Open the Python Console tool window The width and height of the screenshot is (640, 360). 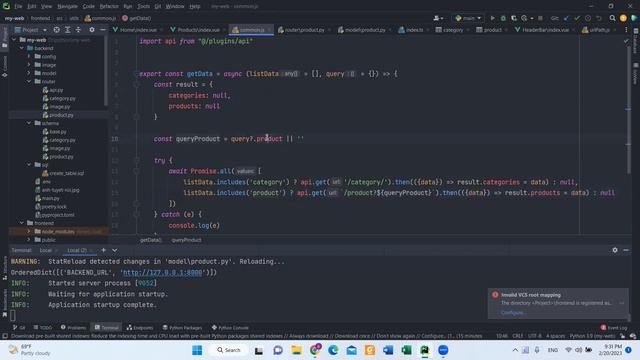pos(230,327)
